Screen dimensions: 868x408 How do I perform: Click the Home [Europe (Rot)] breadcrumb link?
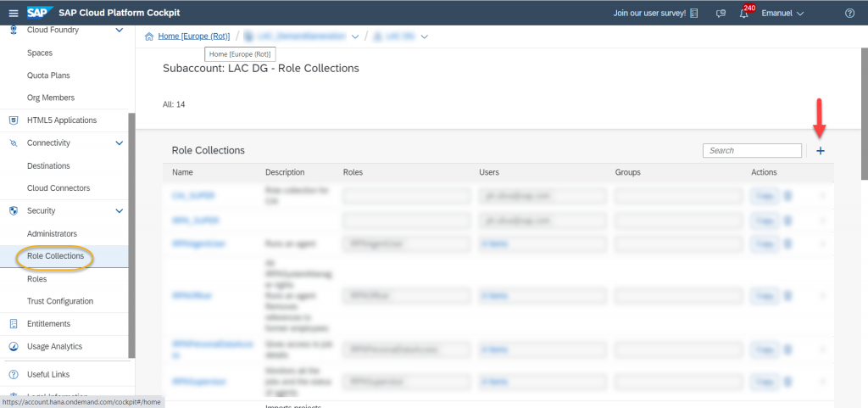[194, 36]
